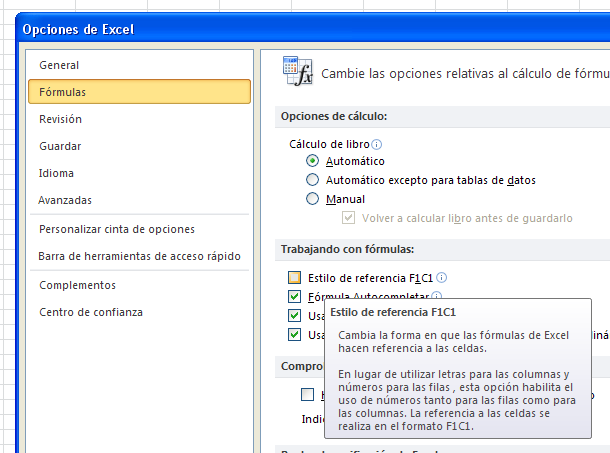Open Personalizar cinta de opciones
Image resolution: width=610 pixels, height=453 pixels.
coord(139,229)
